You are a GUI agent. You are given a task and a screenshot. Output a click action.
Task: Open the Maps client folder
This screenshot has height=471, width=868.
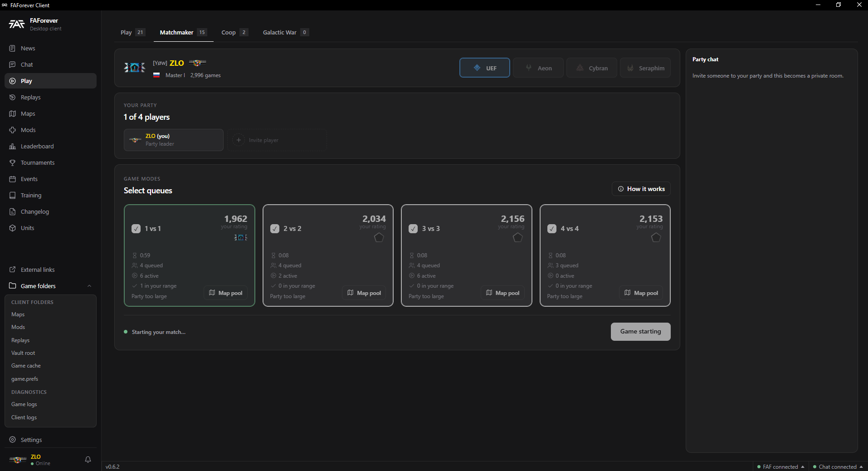[18, 314]
